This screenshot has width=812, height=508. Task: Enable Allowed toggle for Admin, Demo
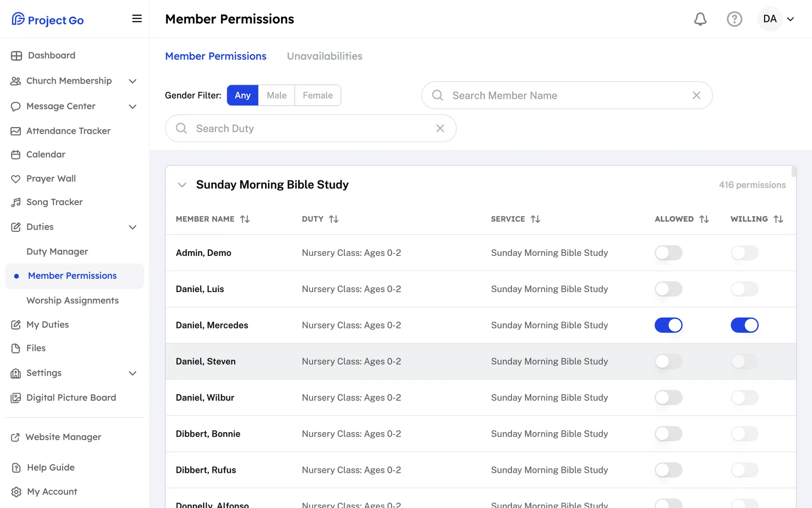coord(669,253)
